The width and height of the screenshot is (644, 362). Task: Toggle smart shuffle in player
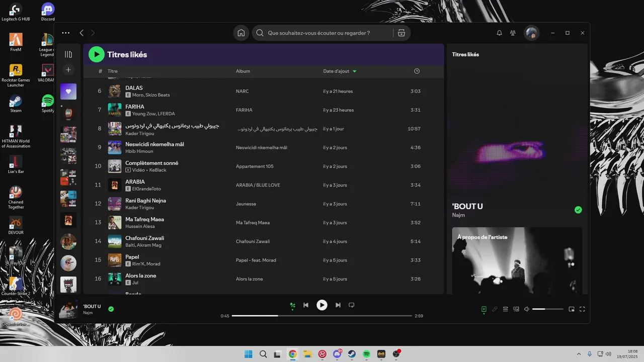tap(292, 305)
